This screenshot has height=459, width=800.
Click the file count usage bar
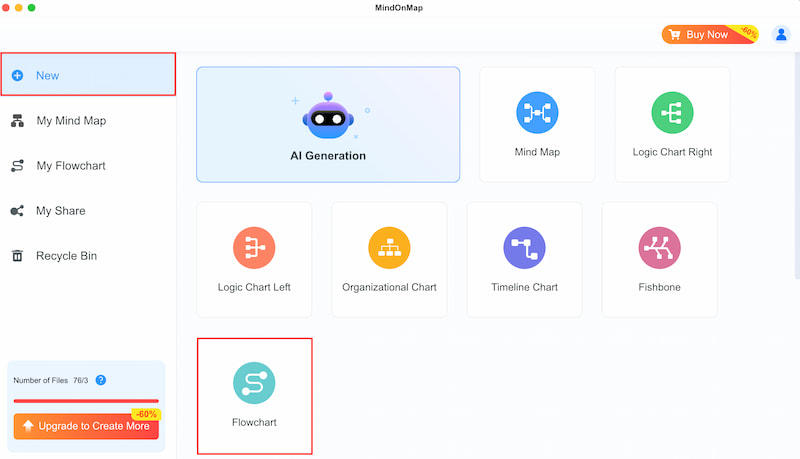(x=86, y=401)
